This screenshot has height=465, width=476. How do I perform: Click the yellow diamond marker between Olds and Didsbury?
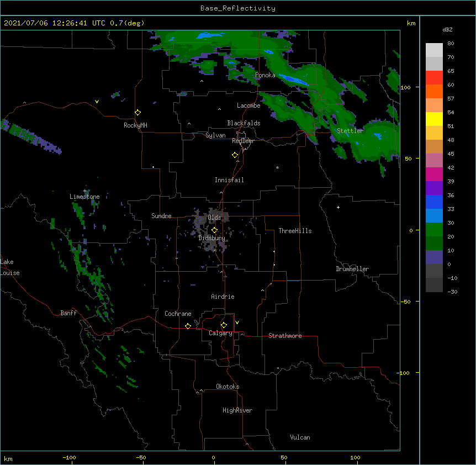[215, 230]
